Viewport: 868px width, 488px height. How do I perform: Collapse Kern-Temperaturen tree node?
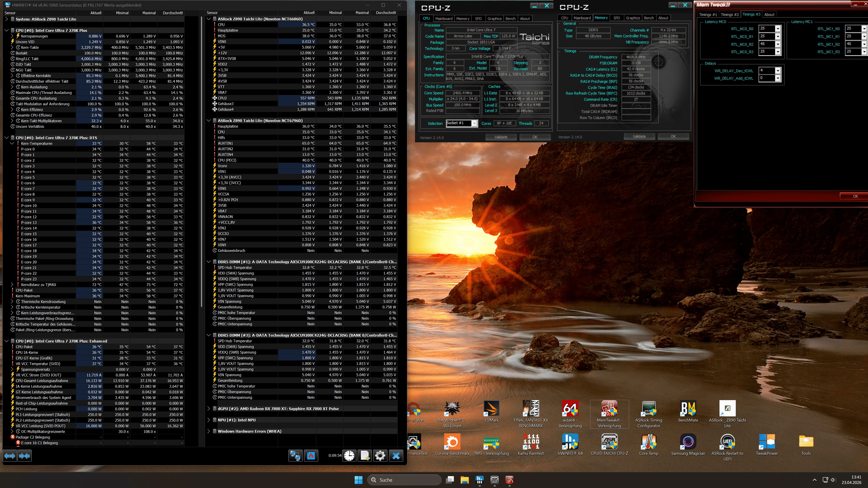12,143
